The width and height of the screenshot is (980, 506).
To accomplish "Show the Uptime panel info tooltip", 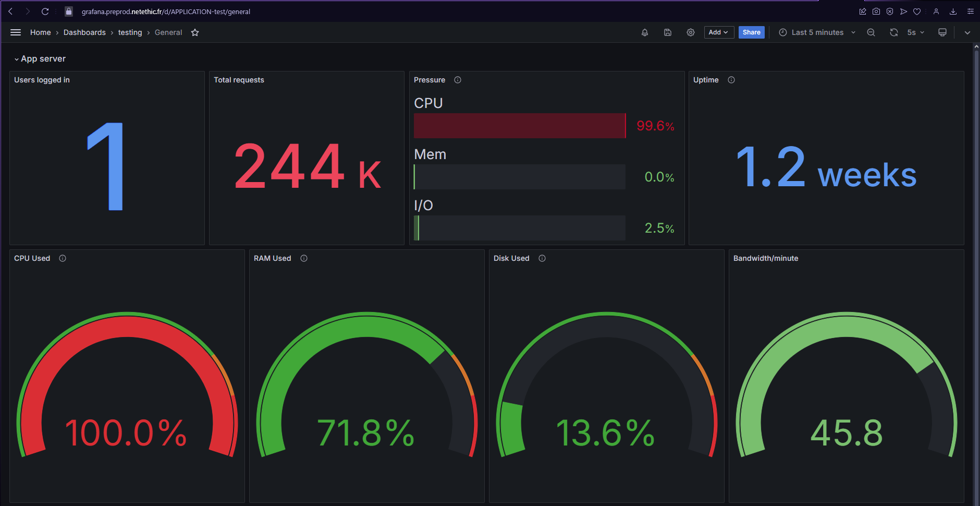I will point(731,80).
